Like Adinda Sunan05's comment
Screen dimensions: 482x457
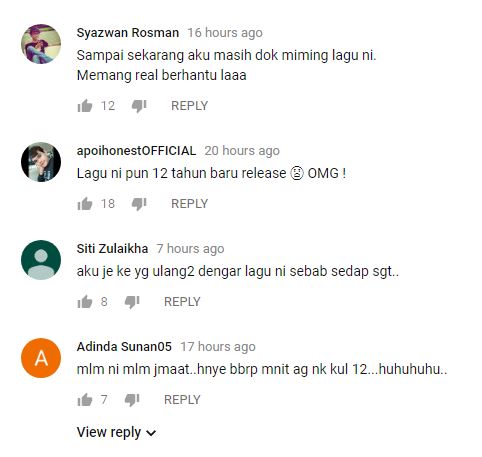(x=85, y=400)
